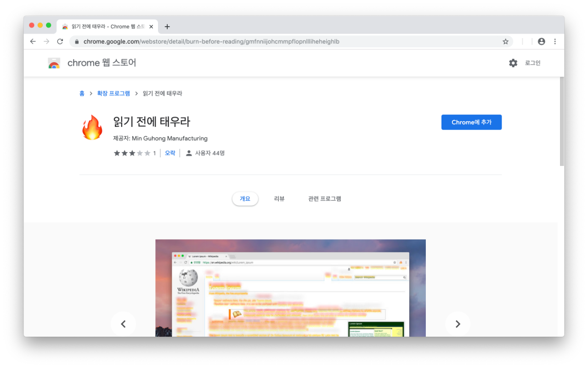Click the star rating of the extension
Viewport: 588px width, 368px height.
point(132,153)
